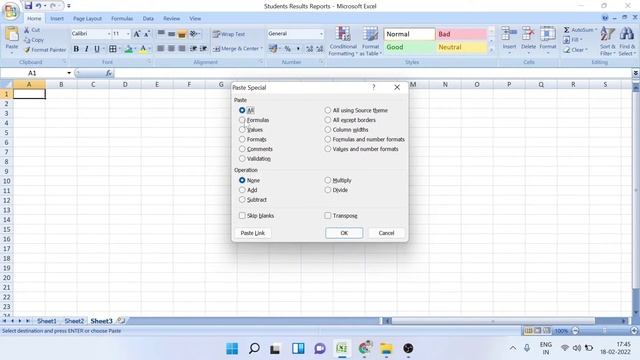Viewport: 640px width, 360px height.
Task: Open the Sort & Filter menu
Action: [608, 41]
